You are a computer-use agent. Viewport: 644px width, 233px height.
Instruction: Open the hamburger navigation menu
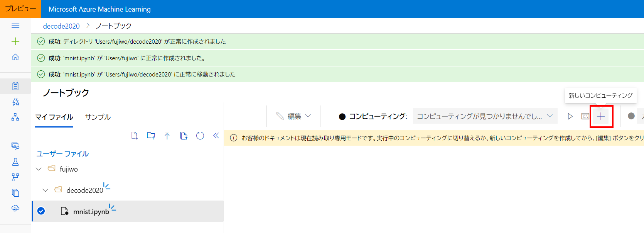15,26
